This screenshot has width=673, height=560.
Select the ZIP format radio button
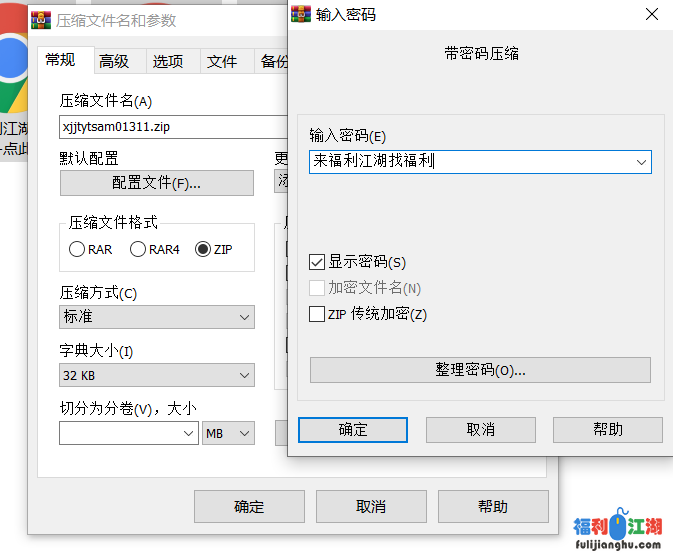(x=204, y=249)
